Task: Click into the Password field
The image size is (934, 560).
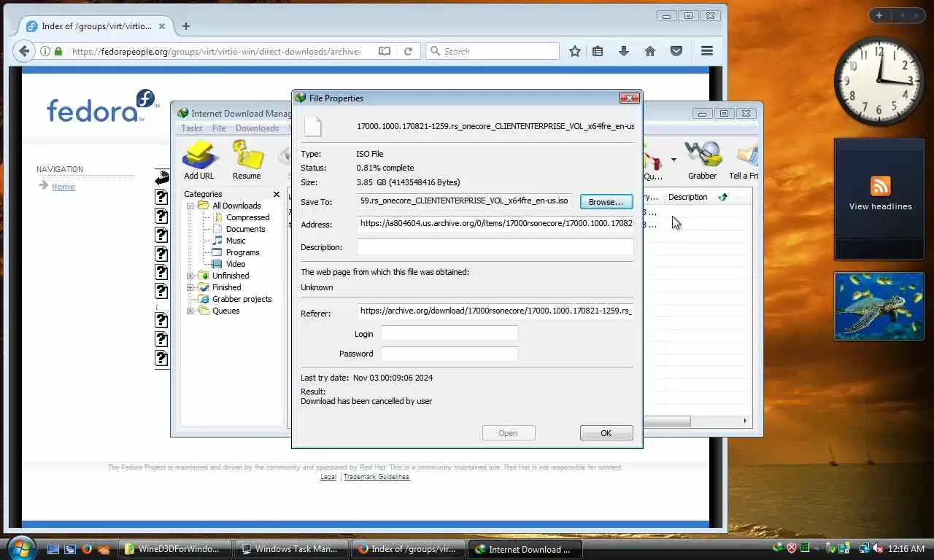Action: (449, 354)
